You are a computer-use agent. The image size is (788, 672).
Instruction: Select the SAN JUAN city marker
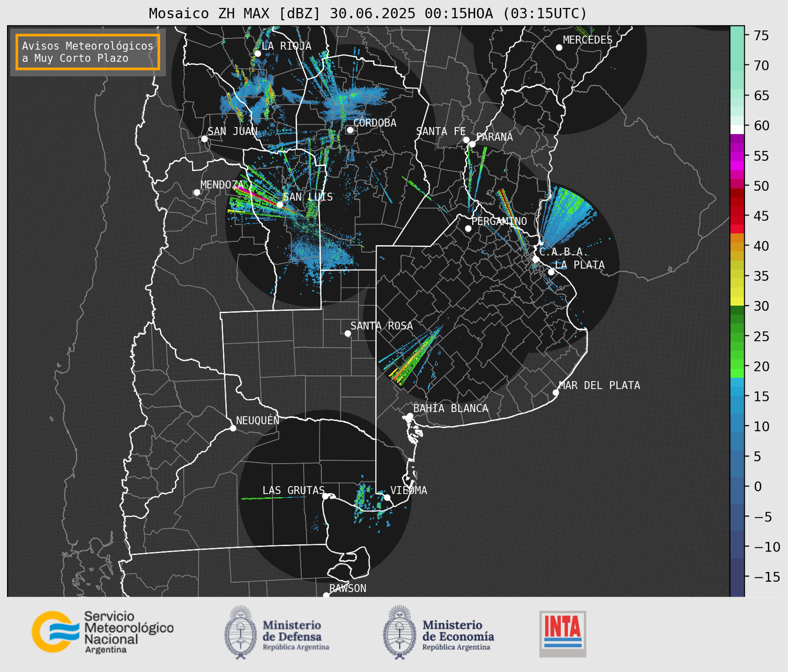tap(204, 139)
